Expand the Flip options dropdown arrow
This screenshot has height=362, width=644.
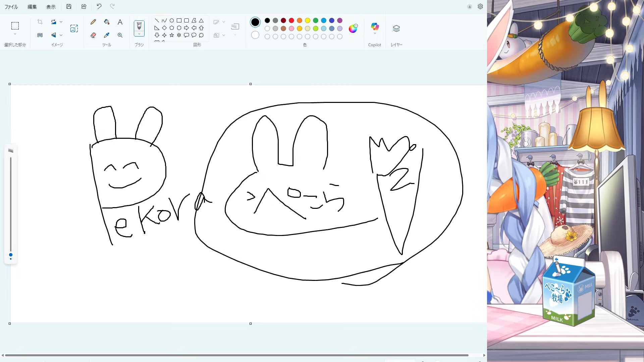point(61,35)
